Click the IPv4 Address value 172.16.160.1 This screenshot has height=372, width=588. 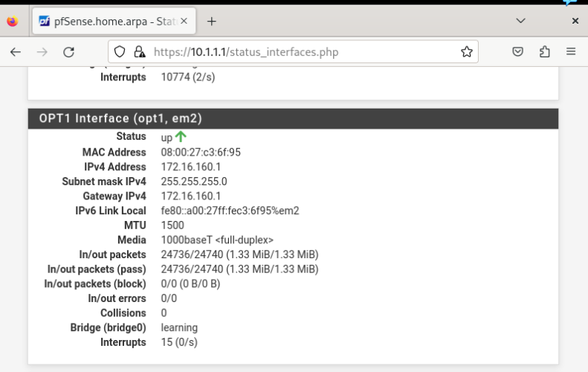click(x=191, y=167)
